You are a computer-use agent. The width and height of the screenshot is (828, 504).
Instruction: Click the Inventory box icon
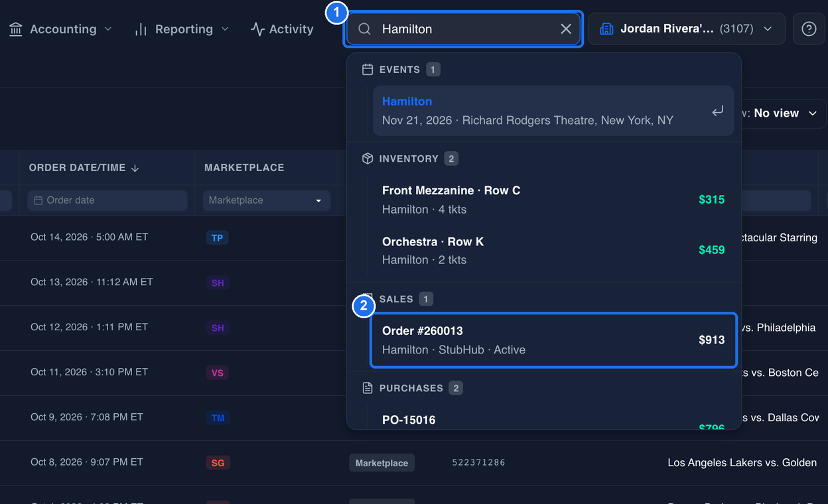click(x=368, y=158)
